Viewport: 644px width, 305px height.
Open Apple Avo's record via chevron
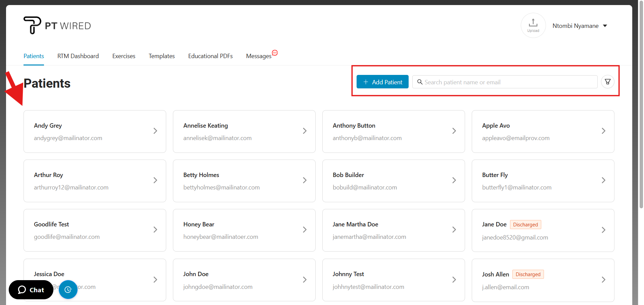click(603, 131)
